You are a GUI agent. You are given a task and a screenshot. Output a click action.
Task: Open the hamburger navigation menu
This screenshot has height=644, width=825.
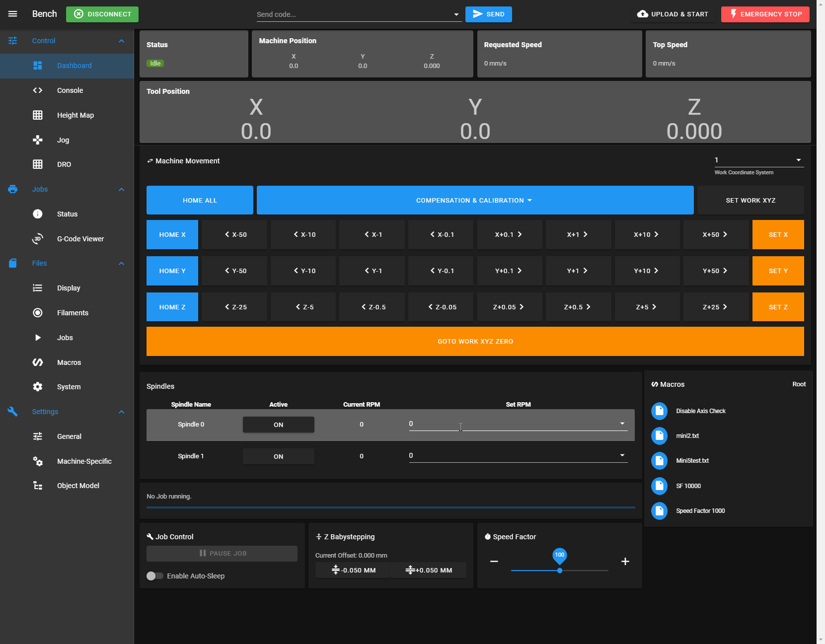13,14
